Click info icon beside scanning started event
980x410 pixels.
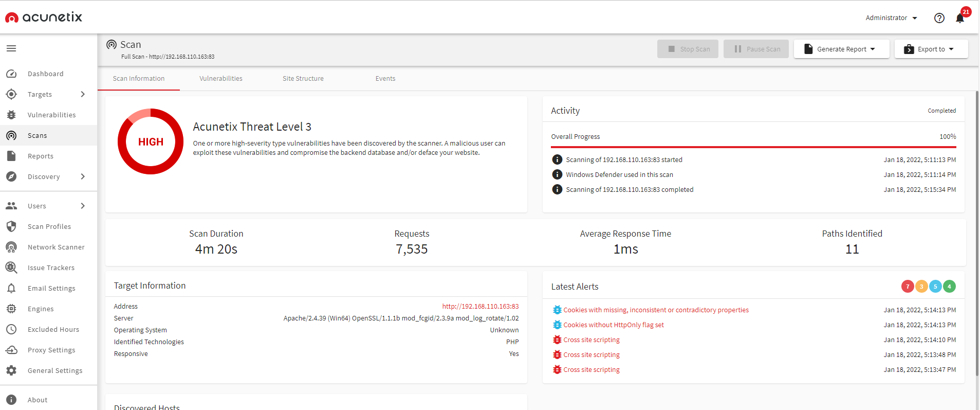(557, 159)
